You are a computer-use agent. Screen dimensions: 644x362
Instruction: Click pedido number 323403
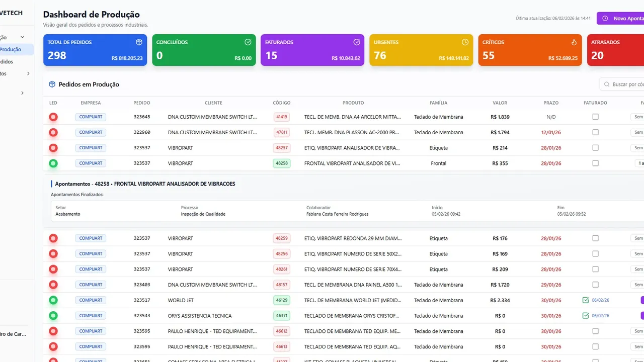[x=142, y=285]
